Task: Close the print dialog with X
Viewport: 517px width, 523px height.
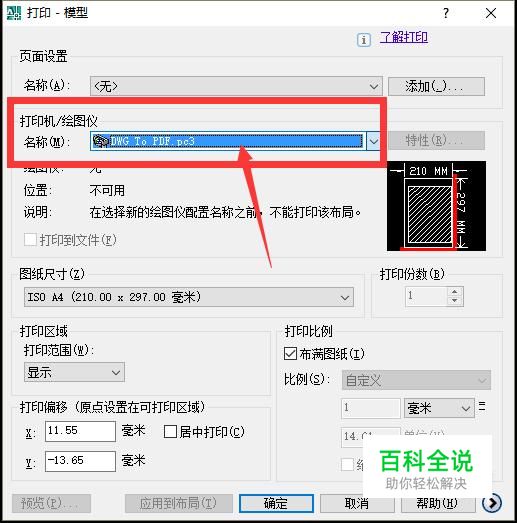Action: (491, 13)
